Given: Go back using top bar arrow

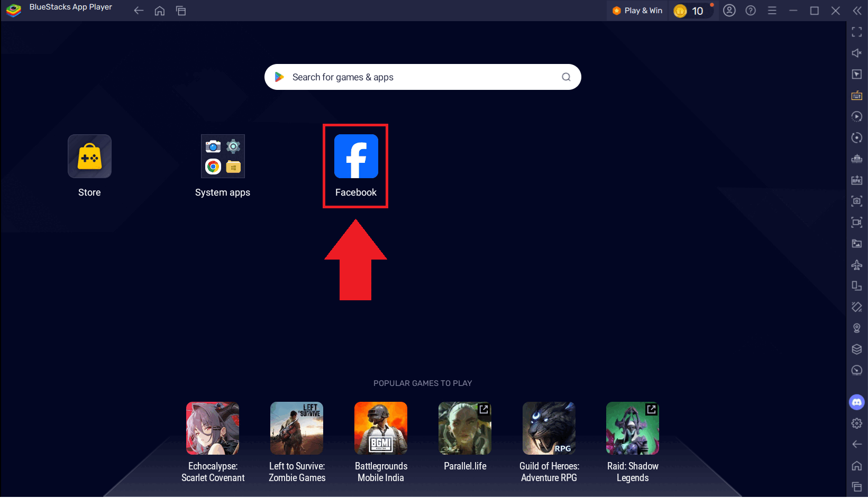Looking at the screenshot, I should [x=139, y=11].
